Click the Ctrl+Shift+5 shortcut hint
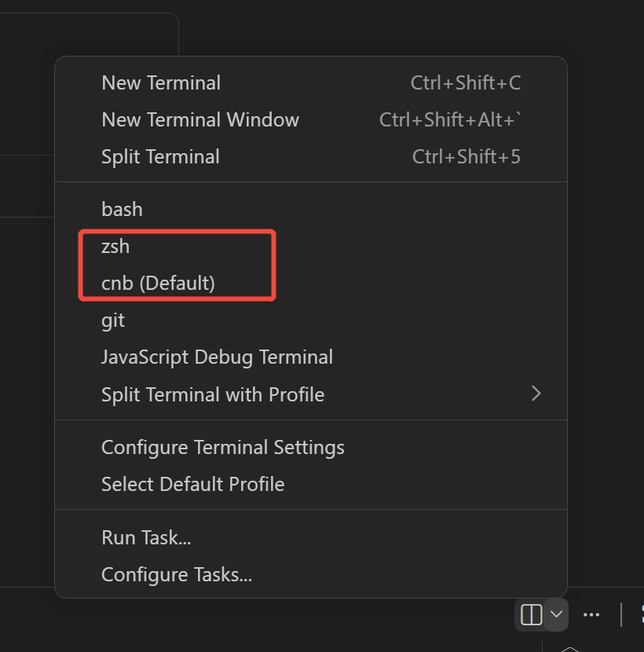 click(467, 157)
